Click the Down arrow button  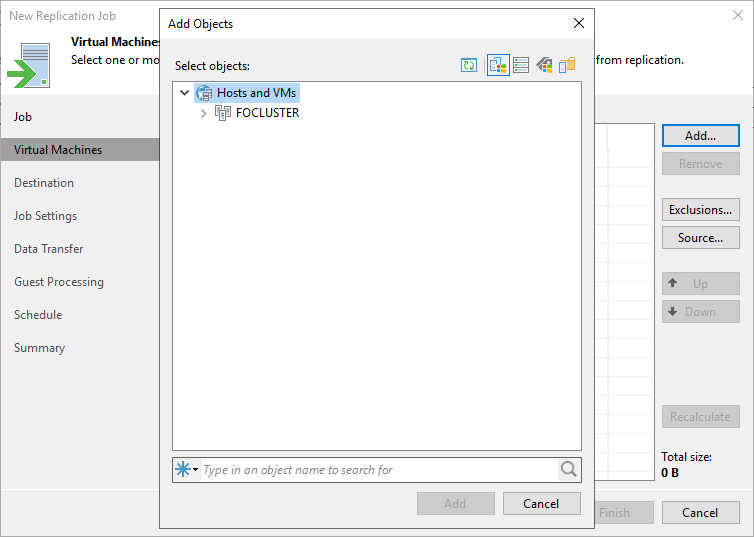click(x=701, y=312)
